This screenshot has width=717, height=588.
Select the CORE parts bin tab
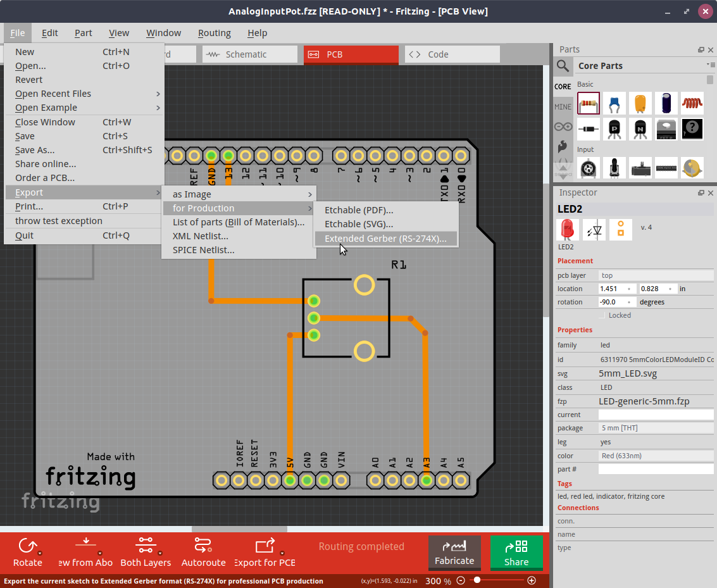coord(563,87)
